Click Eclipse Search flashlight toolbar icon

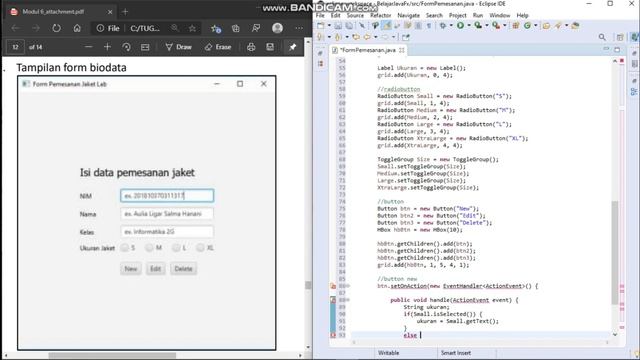(558, 26)
